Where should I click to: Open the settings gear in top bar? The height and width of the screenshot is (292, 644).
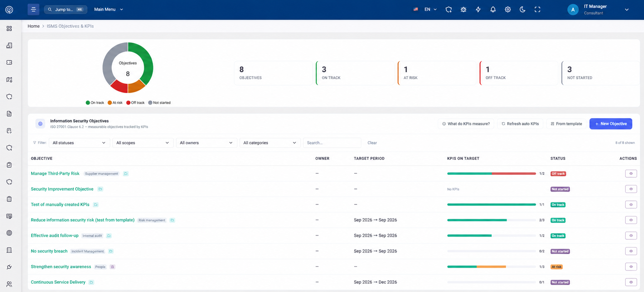point(508,9)
